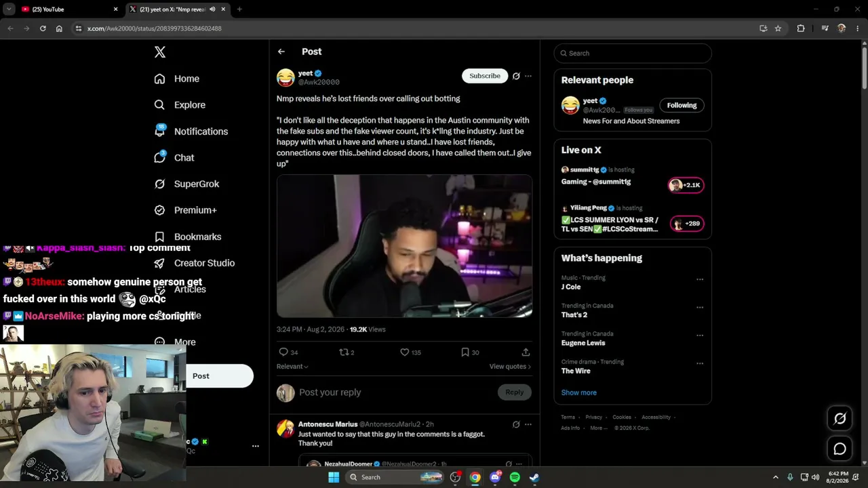The height and width of the screenshot is (488, 868).
Task: Click Grok icon on Antonescu Marius's reply
Action: pyautogui.click(x=516, y=424)
